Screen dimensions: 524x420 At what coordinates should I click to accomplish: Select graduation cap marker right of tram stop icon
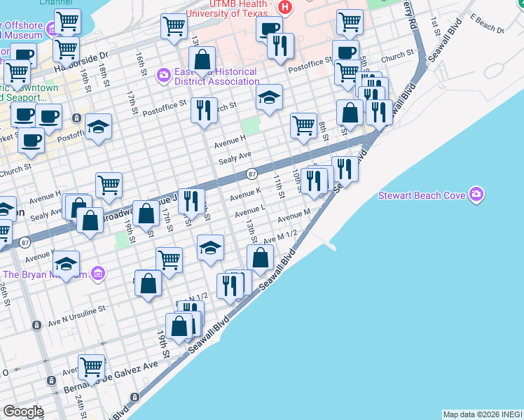pos(98,127)
